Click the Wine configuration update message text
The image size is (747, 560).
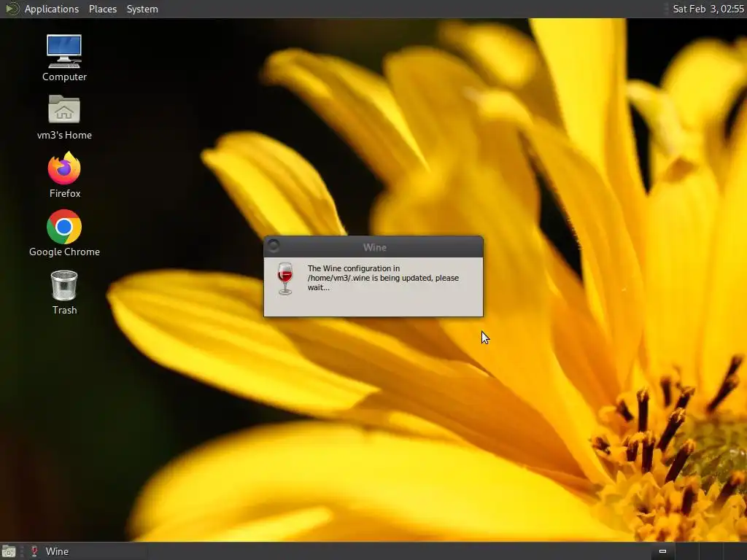383,278
